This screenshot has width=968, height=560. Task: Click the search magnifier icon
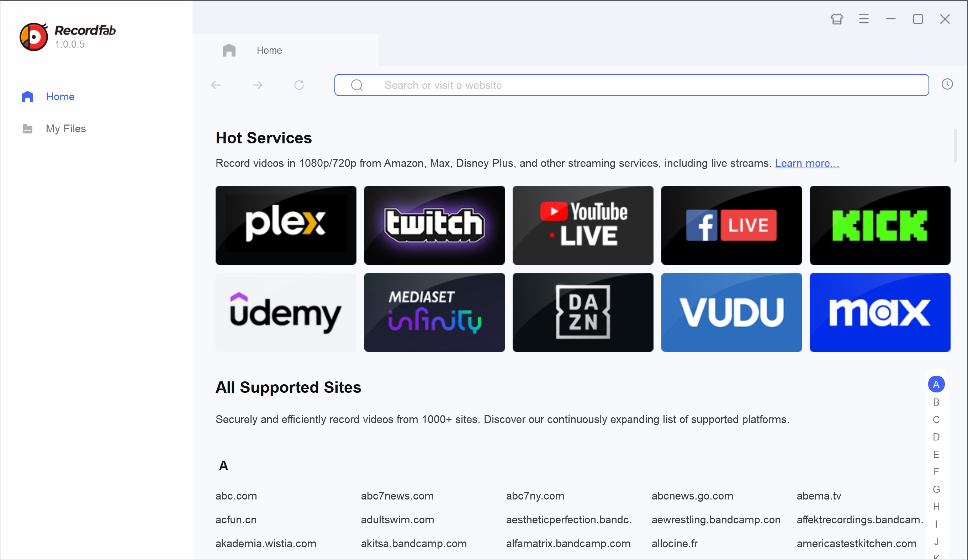point(357,85)
